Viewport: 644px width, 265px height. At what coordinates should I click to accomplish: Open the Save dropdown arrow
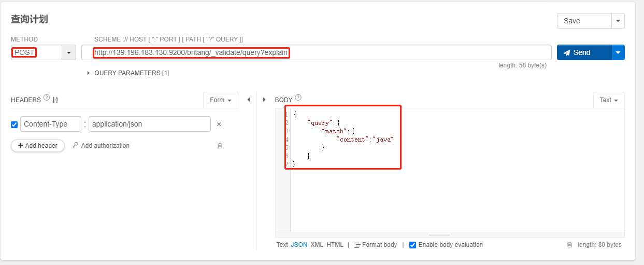tap(618, 21)
